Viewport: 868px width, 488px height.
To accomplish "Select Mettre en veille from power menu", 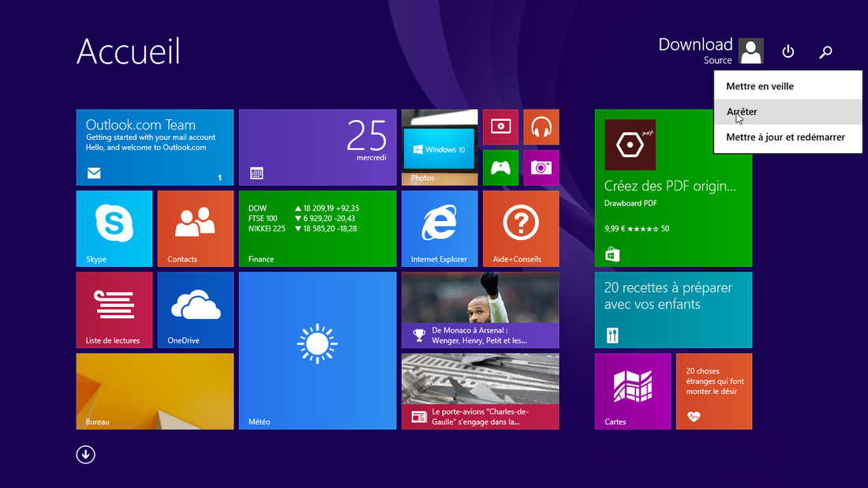I will click(788, 86).
